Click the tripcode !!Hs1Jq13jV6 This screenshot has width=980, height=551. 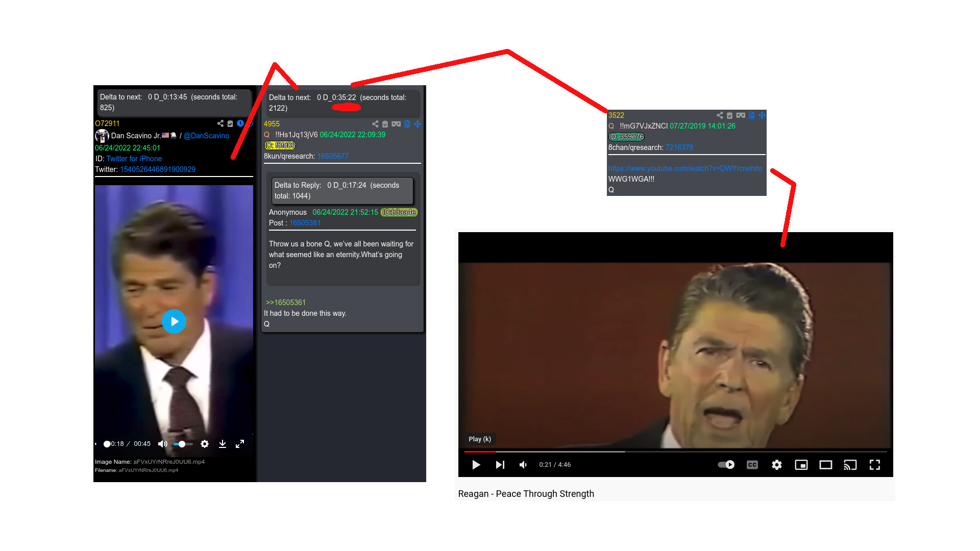296,135
